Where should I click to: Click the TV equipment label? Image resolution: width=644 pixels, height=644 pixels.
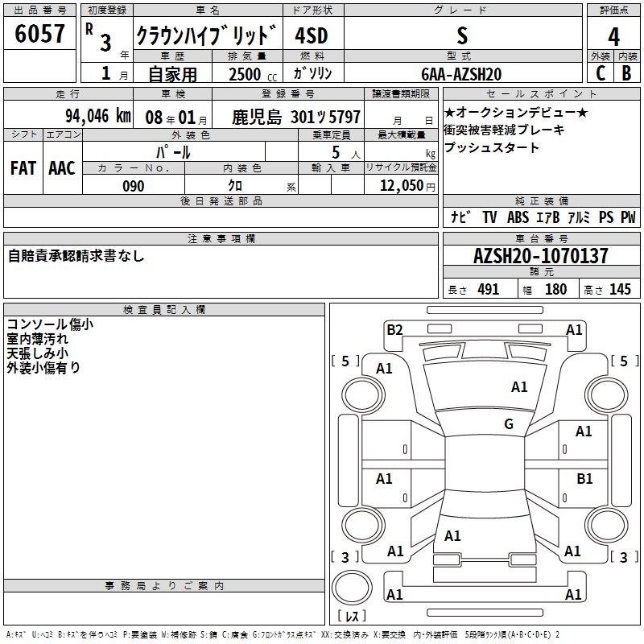click(x=489, y=217)
